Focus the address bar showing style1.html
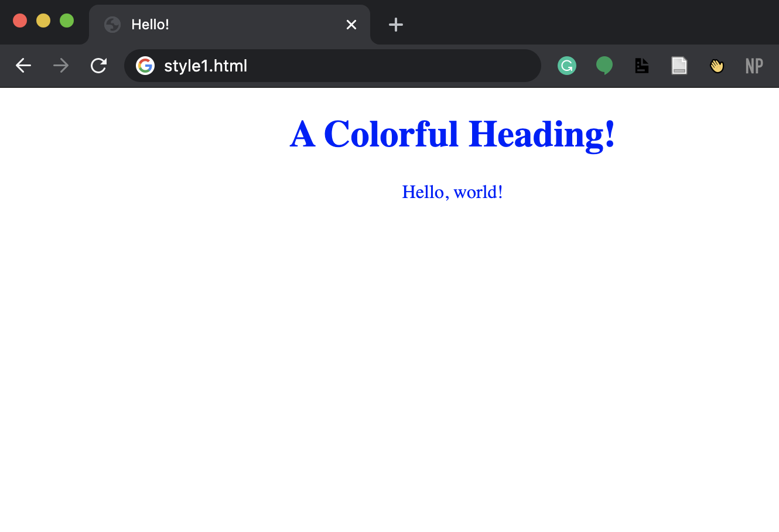 pos(340,66)
